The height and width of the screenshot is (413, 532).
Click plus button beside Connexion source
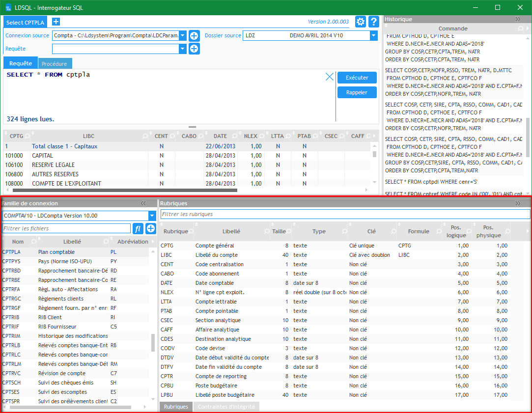[x=194, y=35]
